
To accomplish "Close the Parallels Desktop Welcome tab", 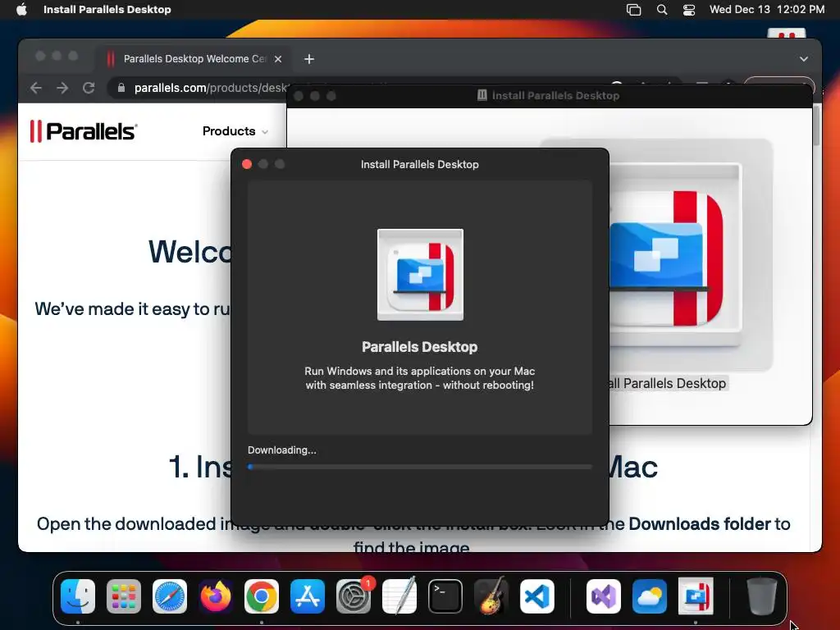I will (x=278, y=59).
